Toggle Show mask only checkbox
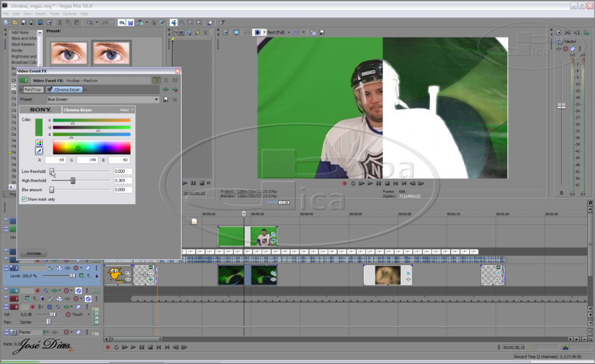595x364 pixels. tap(24, 199)
